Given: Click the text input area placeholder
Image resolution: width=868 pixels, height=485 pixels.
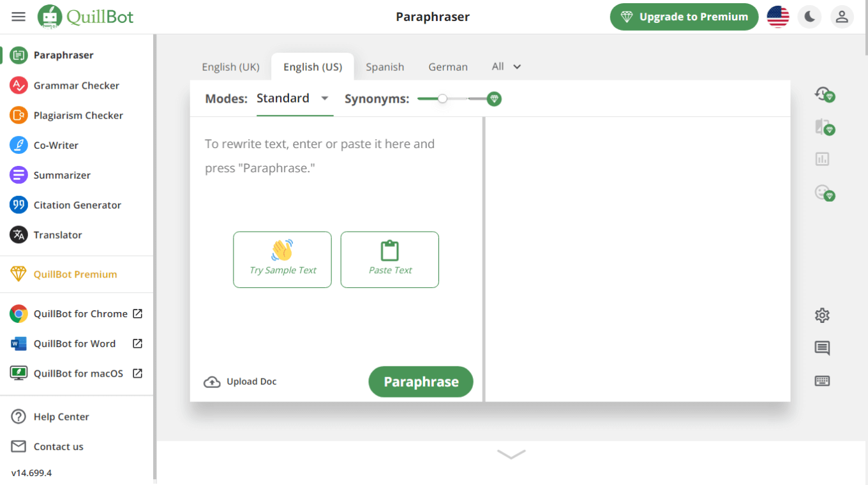Looking at the screenshot, I should tap(320, 156).
